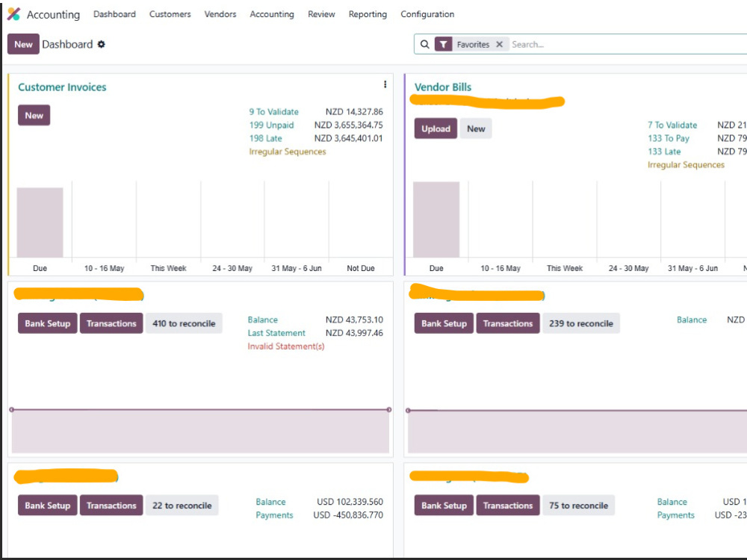747x560 pixels.
Task: Click NZD 43,997.46 last statement amount
Action: [x=354, y=333]
